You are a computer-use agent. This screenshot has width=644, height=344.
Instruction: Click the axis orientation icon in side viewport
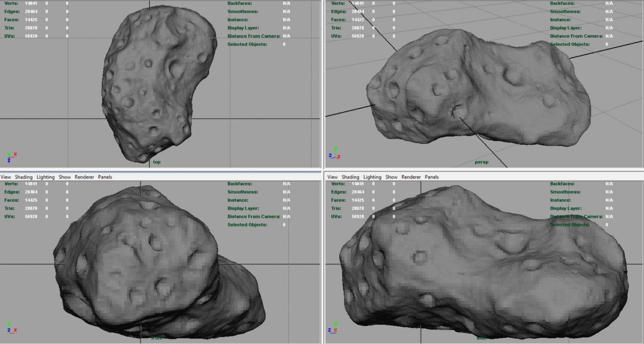point(334,327)
